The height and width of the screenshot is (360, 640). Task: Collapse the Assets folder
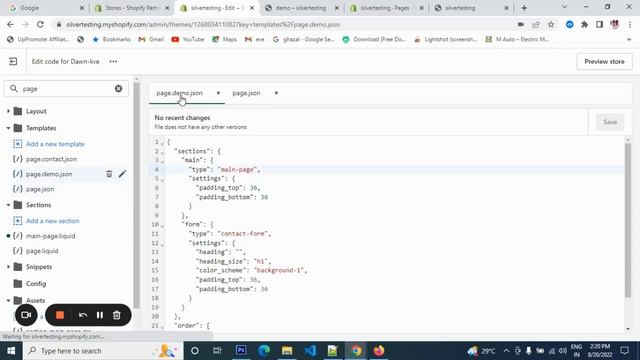click(x=8, y=300)
